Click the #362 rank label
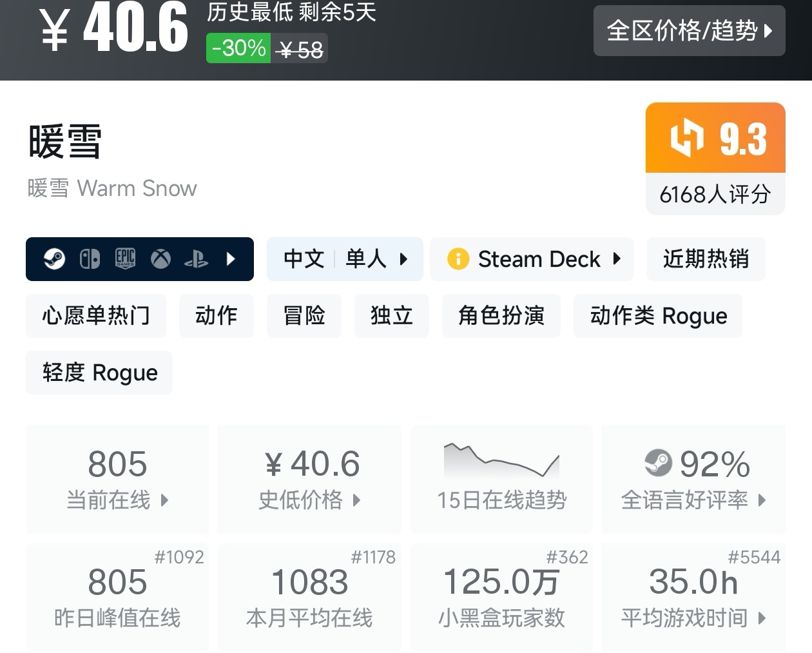The image size is (812, 653). pyautogui.click(x=567, y=557)
